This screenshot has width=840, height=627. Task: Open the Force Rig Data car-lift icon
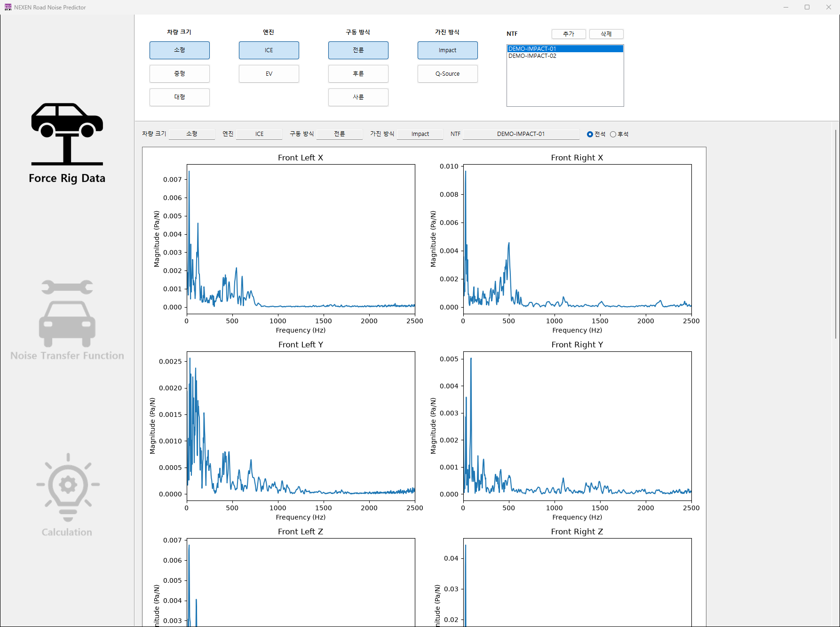(x=67, y=135)
